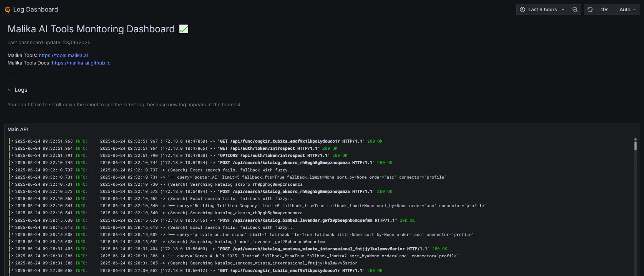Expand log row at 09:28:31.404
Image resolution: width=644 pixels, height=276 pixels.
(x=12, y=249)
